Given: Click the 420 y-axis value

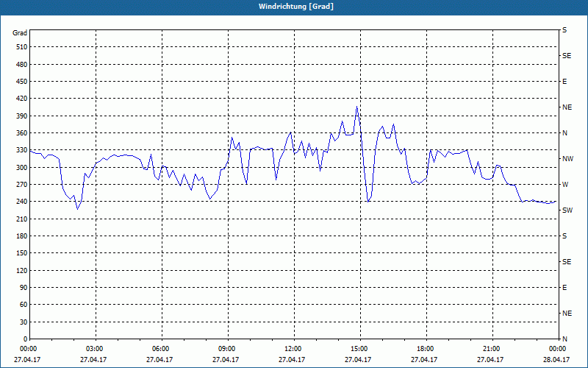Looking at the screenshot, I should click(x=22, y=99).
